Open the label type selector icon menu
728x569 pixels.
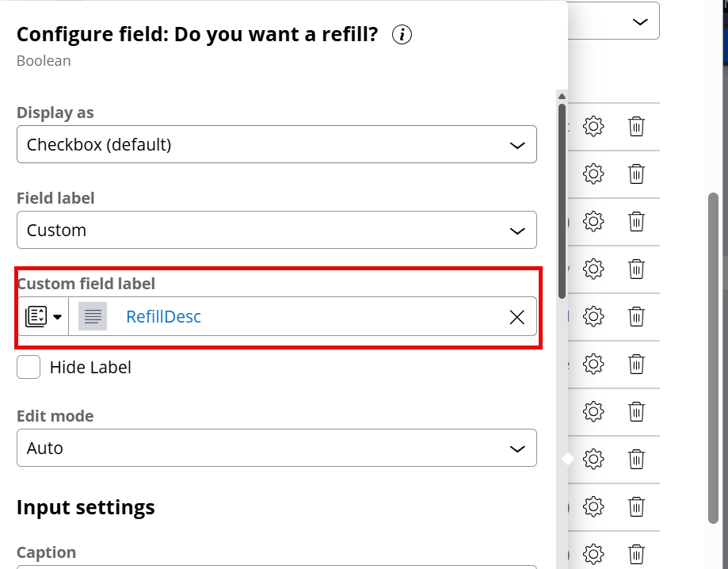click(x=44, y=316)
